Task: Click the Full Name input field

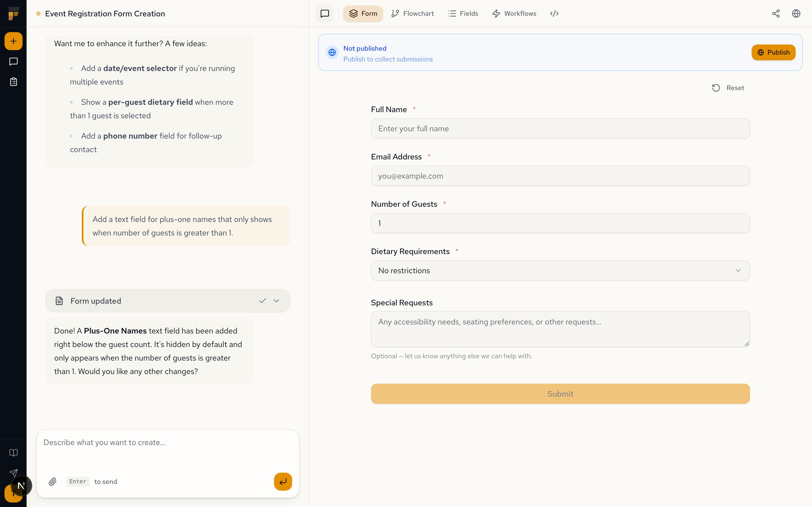Action: pos(560,128)
